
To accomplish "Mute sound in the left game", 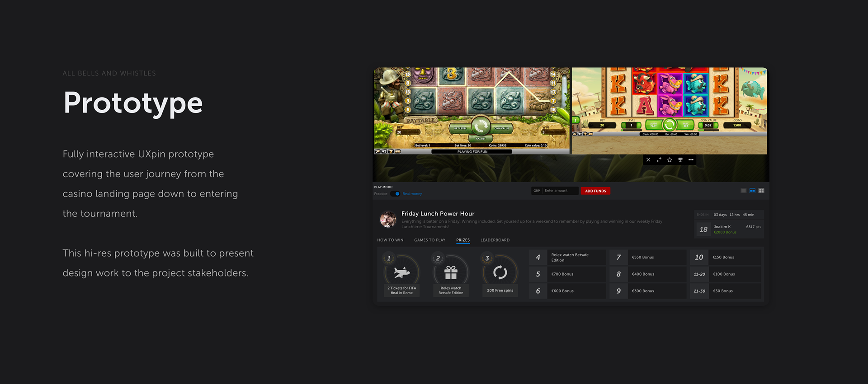I will (384, 151).
